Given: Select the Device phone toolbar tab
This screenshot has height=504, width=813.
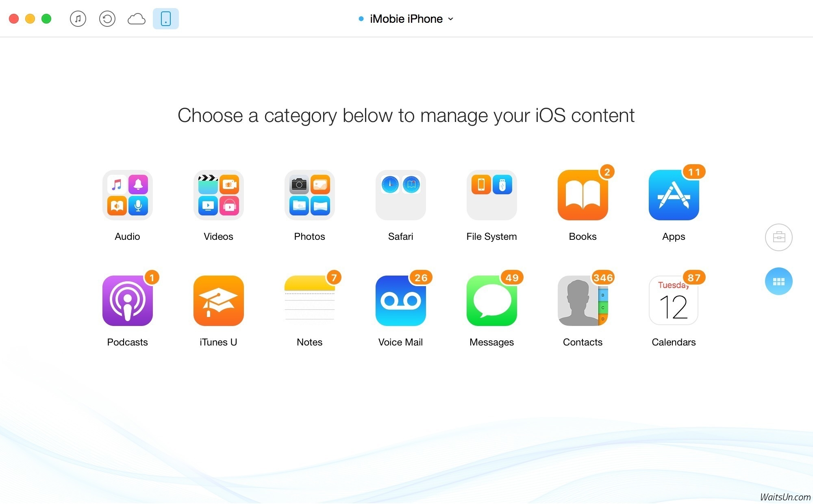Looking at the screenshot, I should coord(166,19).
